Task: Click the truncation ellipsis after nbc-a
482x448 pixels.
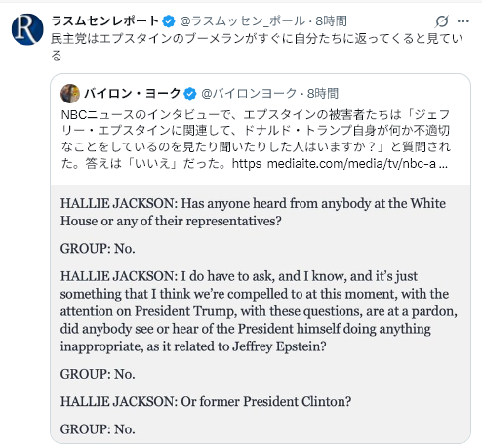Action: click(443, 164)
